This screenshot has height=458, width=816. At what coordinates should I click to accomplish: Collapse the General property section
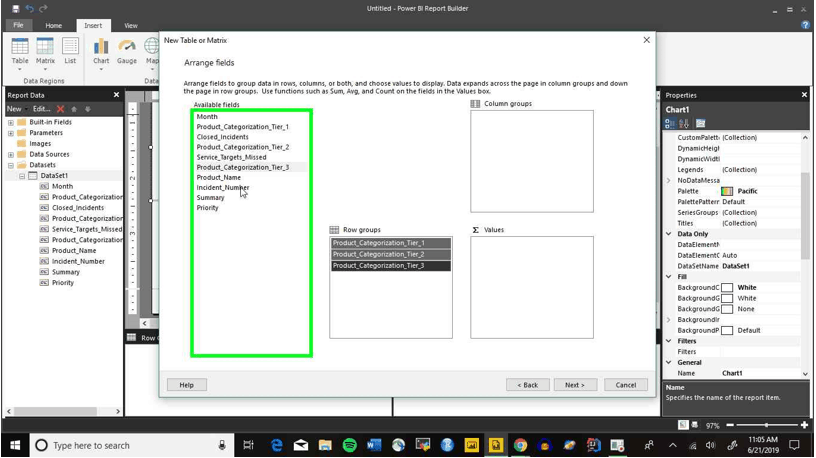tap(669, 362)
